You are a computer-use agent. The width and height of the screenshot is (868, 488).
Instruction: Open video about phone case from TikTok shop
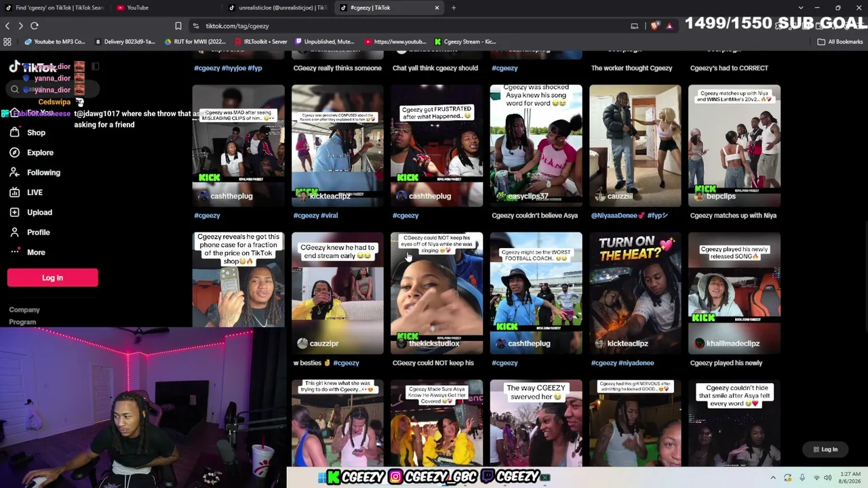[x=238, y=280]
